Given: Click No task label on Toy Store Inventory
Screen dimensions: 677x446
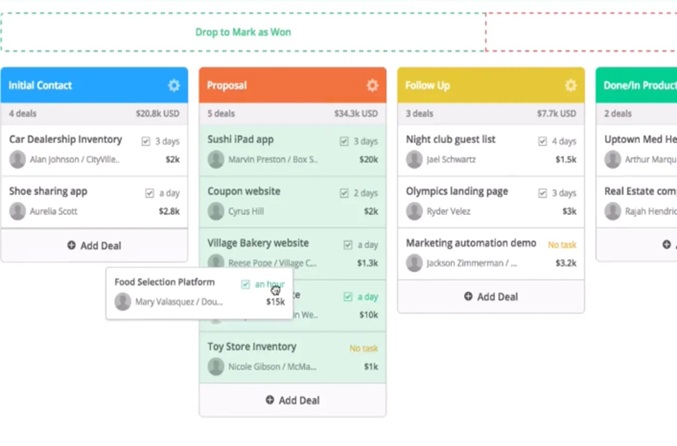Looking at the screenshot, I should 364,348.
